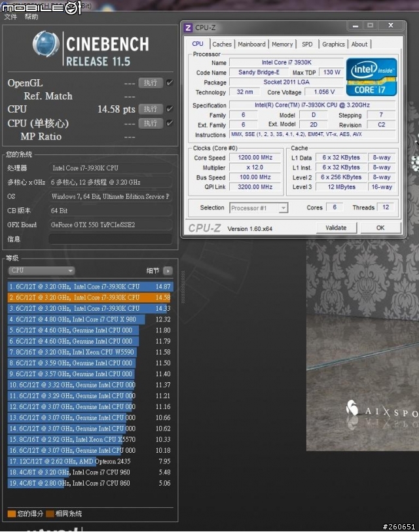Click the orange your-score legend swatch

[x=12, y=514]
